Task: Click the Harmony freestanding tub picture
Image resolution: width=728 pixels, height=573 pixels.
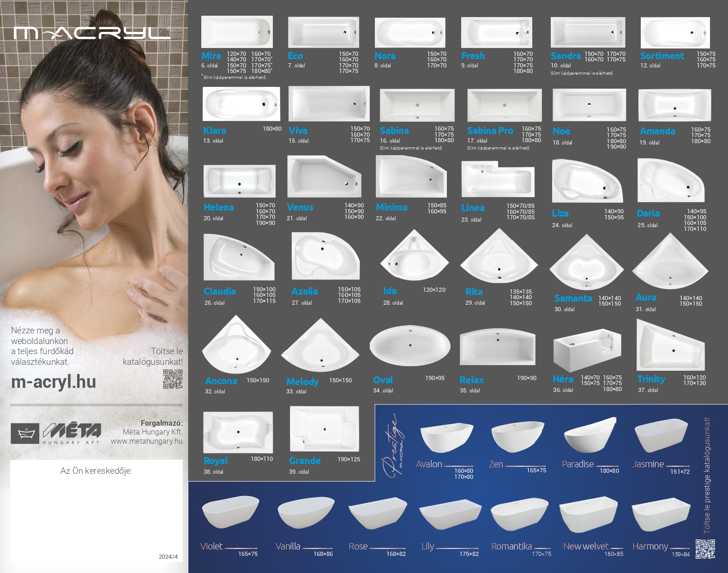Action: coord(661,514)
